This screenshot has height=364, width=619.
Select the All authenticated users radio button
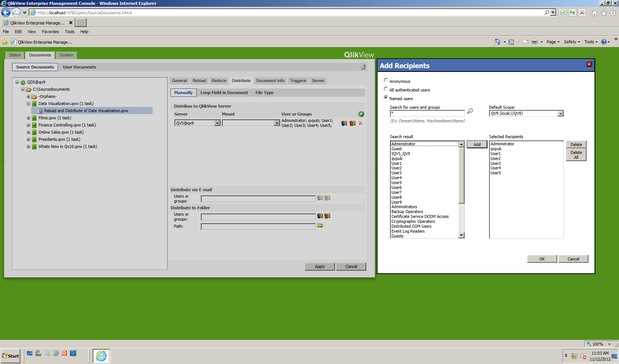pyautogui.click(x=386, y=89)
